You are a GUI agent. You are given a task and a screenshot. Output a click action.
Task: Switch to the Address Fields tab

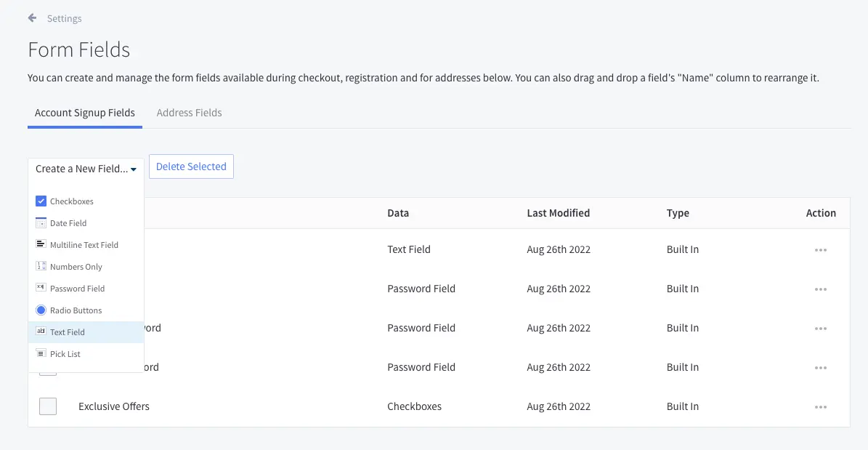189,113
